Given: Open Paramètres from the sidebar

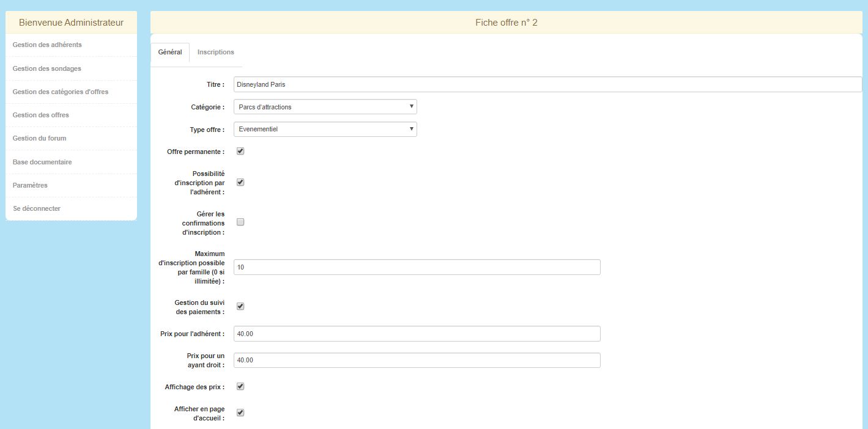Looking at the screenshot, I should click(x=30, y=185).
